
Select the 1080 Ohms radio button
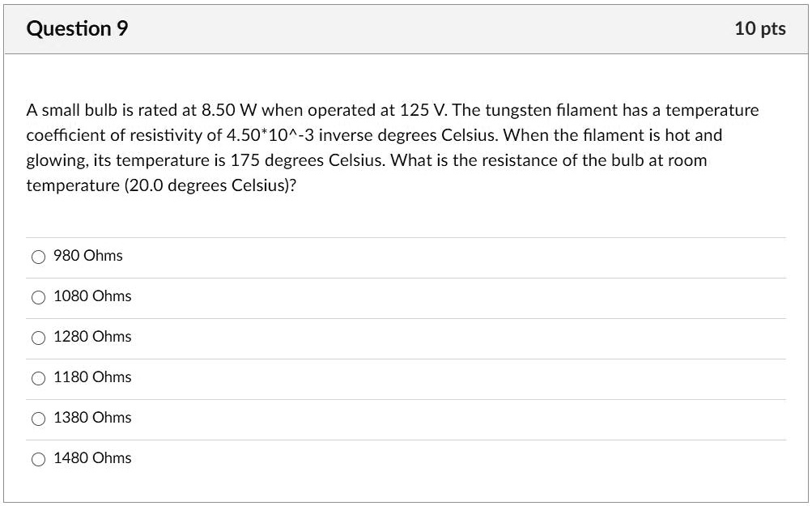37,296
